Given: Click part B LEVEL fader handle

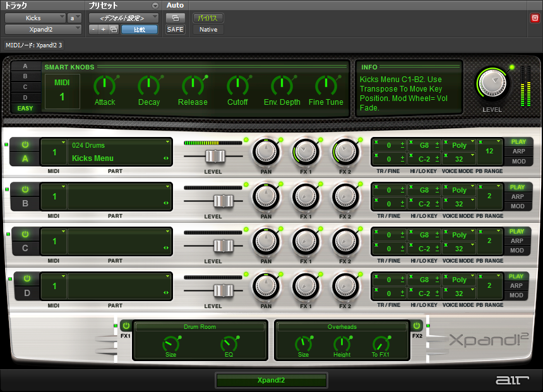Looking at the screenshot, I should coord(224,201).
